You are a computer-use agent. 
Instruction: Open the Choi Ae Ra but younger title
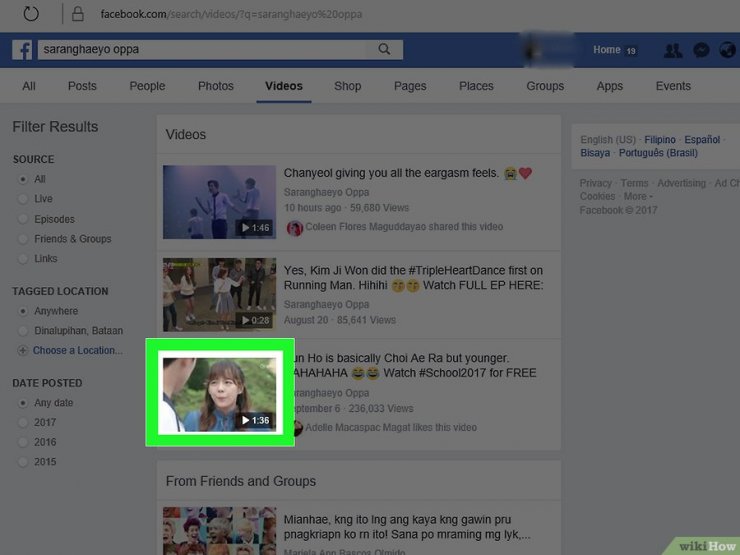tap(415, 366)
